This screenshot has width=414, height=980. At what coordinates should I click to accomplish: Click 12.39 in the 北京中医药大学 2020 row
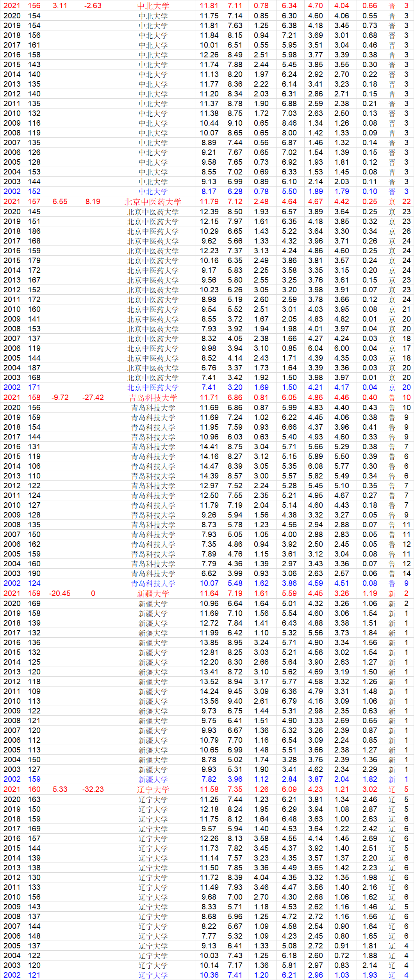click(209, 212)
